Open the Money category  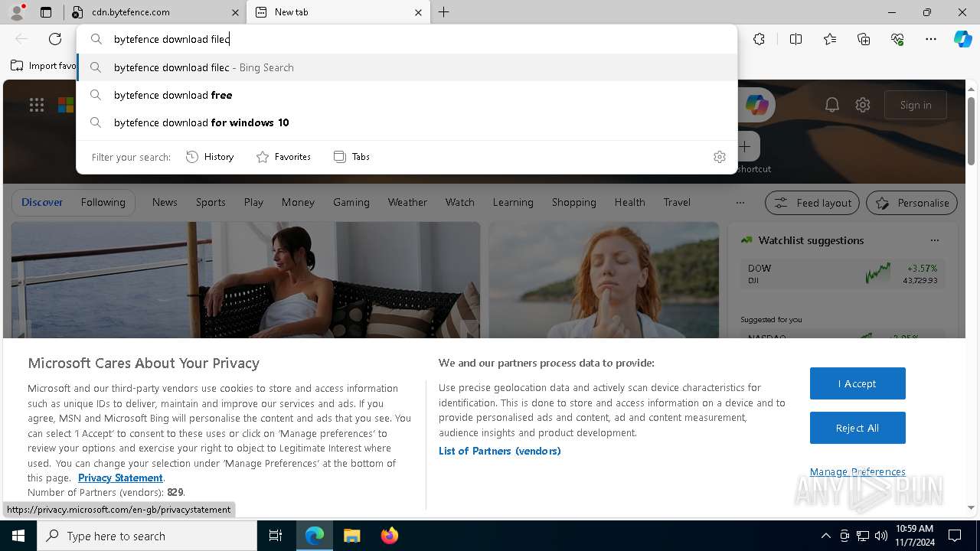click(x=298, y=202)
